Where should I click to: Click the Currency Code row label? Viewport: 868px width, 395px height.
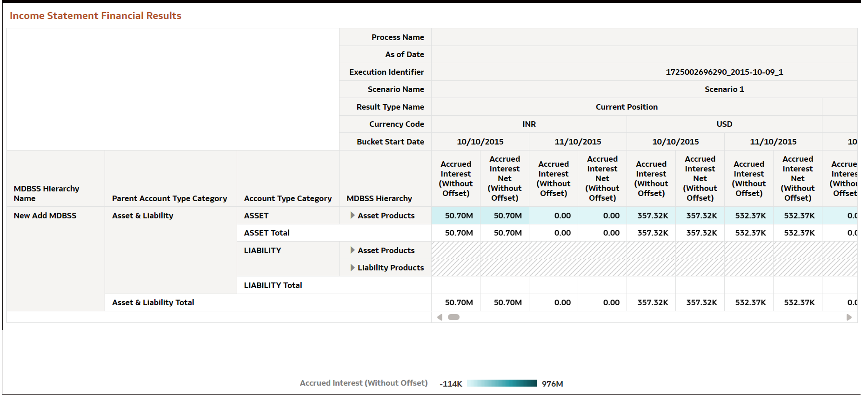click(x=397, y=124)
